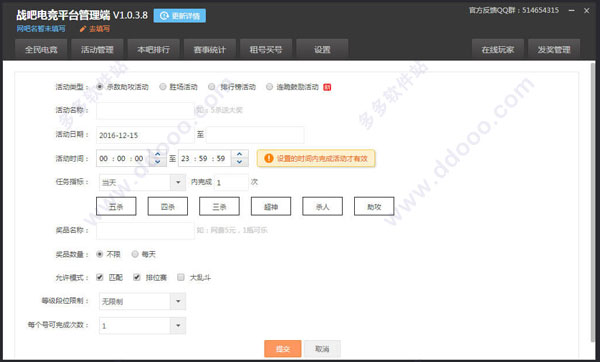The height and width of the screenshot is (362, 600).
Task: Click the 官方反馈QQ群：514654315 text
Action: click(514, 10)
